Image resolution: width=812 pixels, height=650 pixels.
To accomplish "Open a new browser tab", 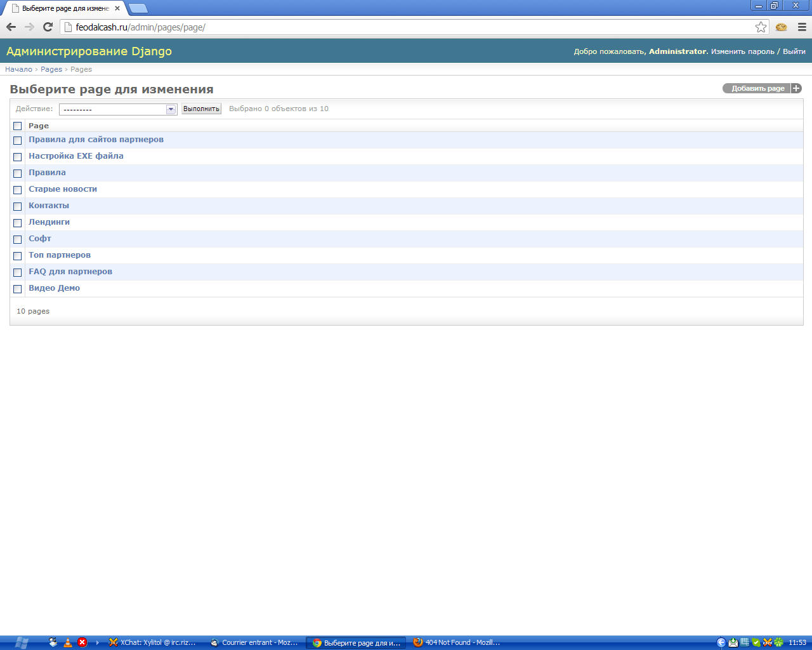I will [x=138, y=8].
